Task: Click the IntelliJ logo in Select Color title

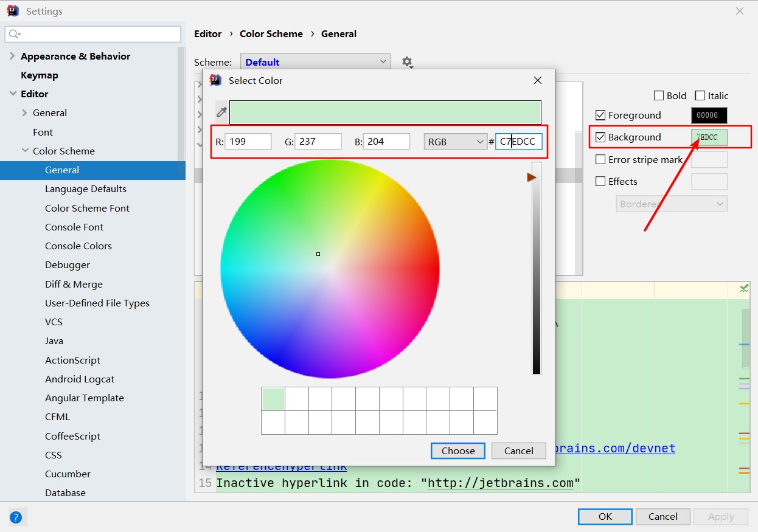Action: pos(215,80)
